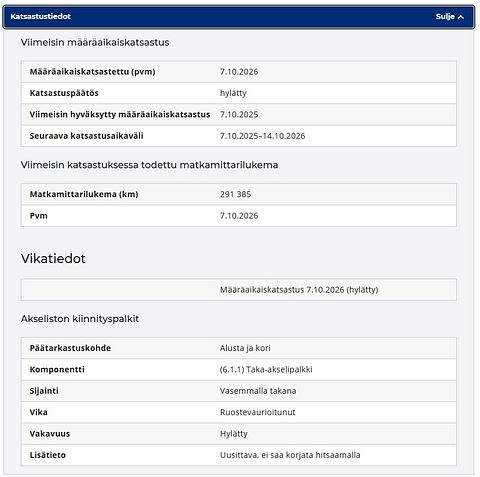Select the Sijainti label
Screen dimensions: 480x477
44,391
